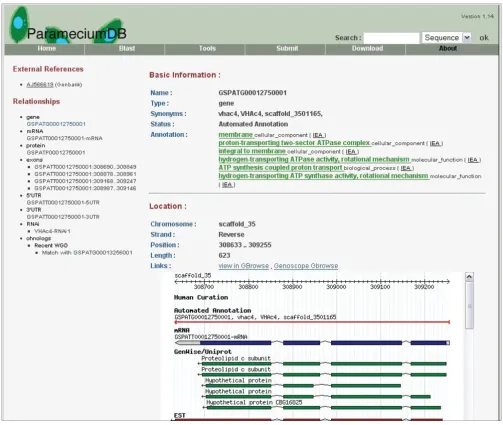Image resolution: width=503 pixels, height=425 pixels.
Task: Open the GSPATT00012750001-5UTR entry
Action: coord(63,203)
